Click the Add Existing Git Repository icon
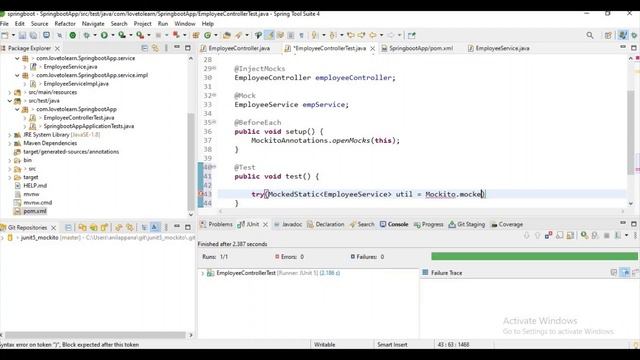Viewport: 640px width, 360px height. click(82, 227)
